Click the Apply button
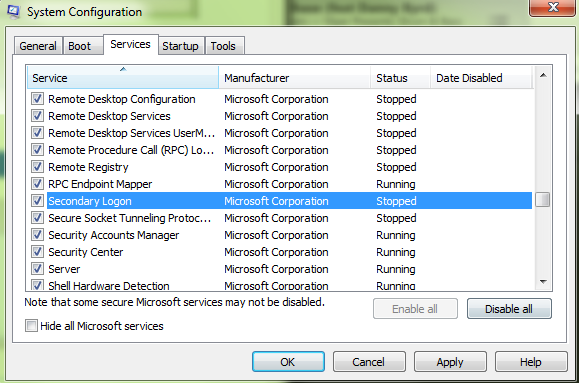Image resolution: width=579 pixels, height=383 pixels. (450, 362)
